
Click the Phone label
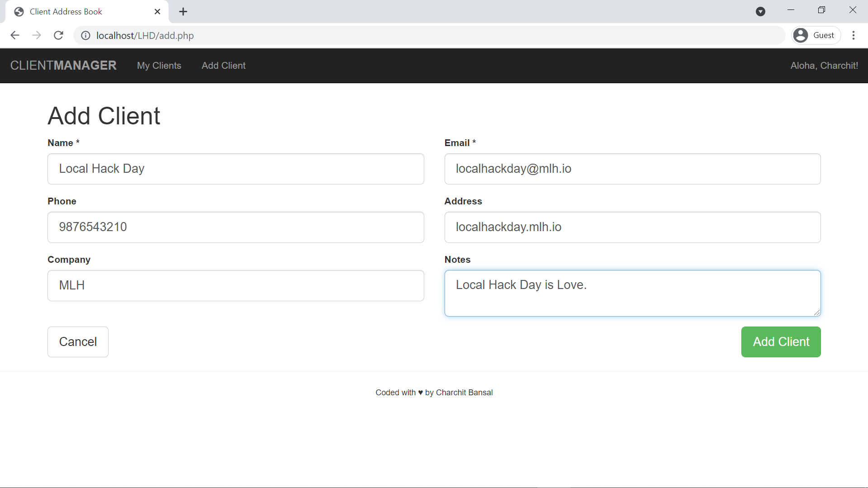point(62,201)
